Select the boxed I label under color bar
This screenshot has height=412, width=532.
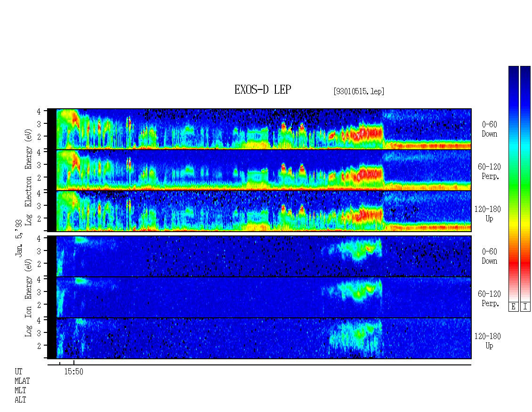pos(525,307)
